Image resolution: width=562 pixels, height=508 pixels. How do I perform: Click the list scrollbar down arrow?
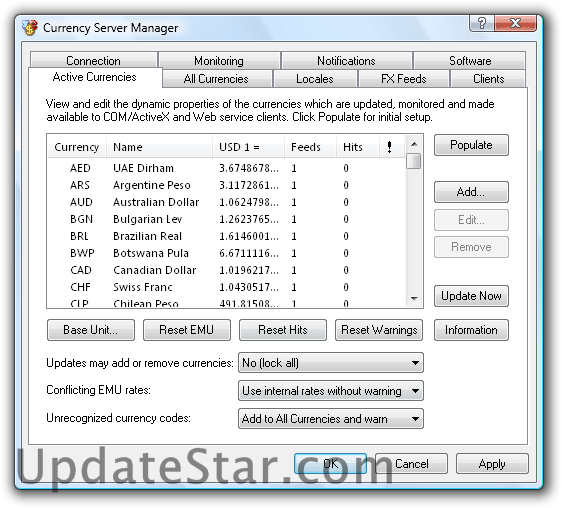tap(414, 298)
